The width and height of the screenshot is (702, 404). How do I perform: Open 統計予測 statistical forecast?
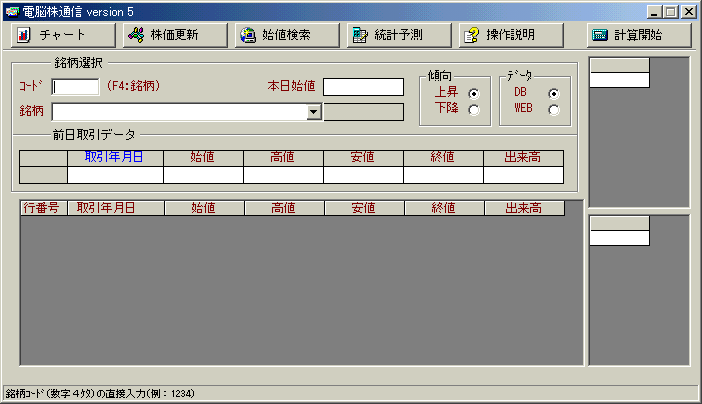coord(399,35)
